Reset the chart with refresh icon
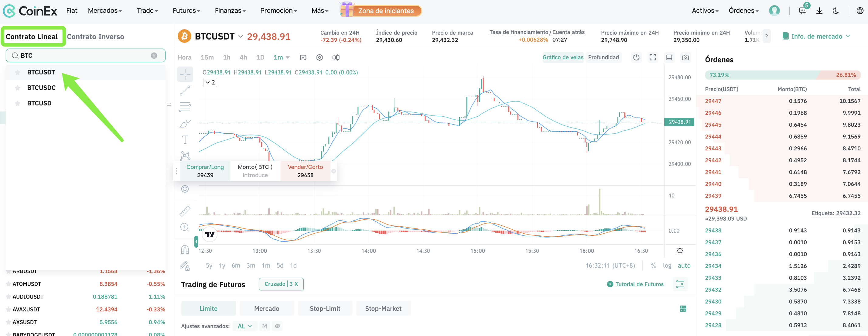 [636, 57]
